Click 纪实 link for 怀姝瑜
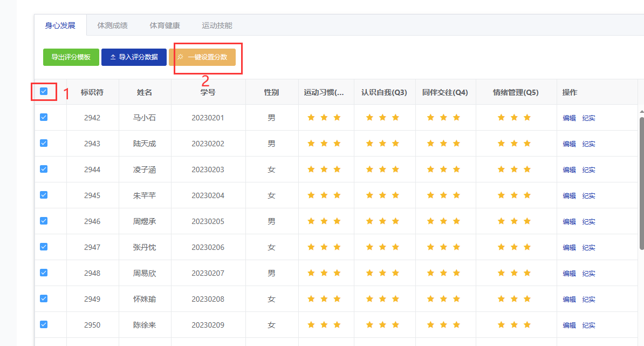The image size is (644, 346). 588,299
